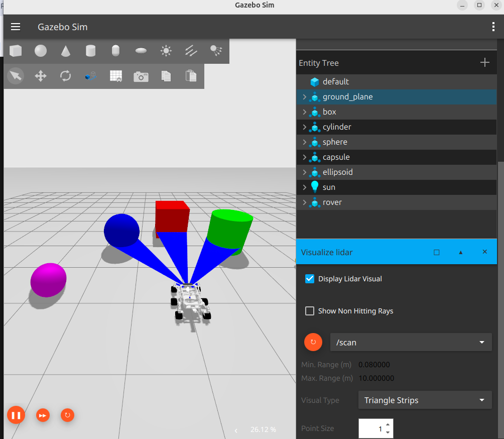Expand the ground_plane tree entry
The width and height of the screenshot is (504, 439).
coord(304,97)
